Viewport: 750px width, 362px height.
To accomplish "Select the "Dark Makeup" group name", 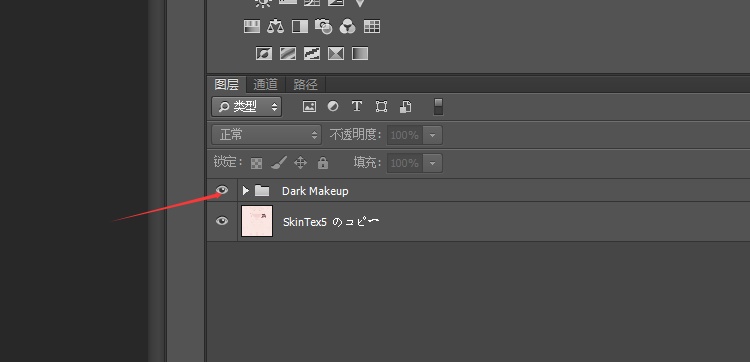I will click(315, 191).
